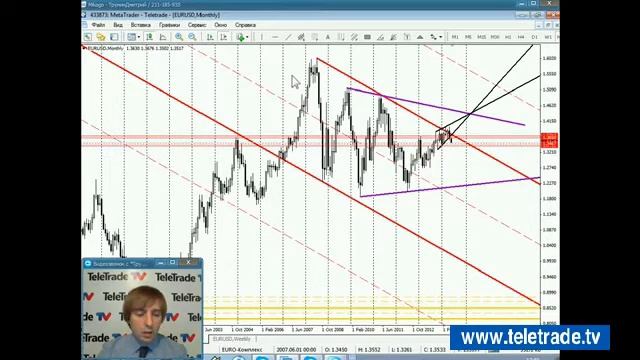Screen dimensions: 640x360
Task: Select the bar chart type icon
Action: coord(150,37)
